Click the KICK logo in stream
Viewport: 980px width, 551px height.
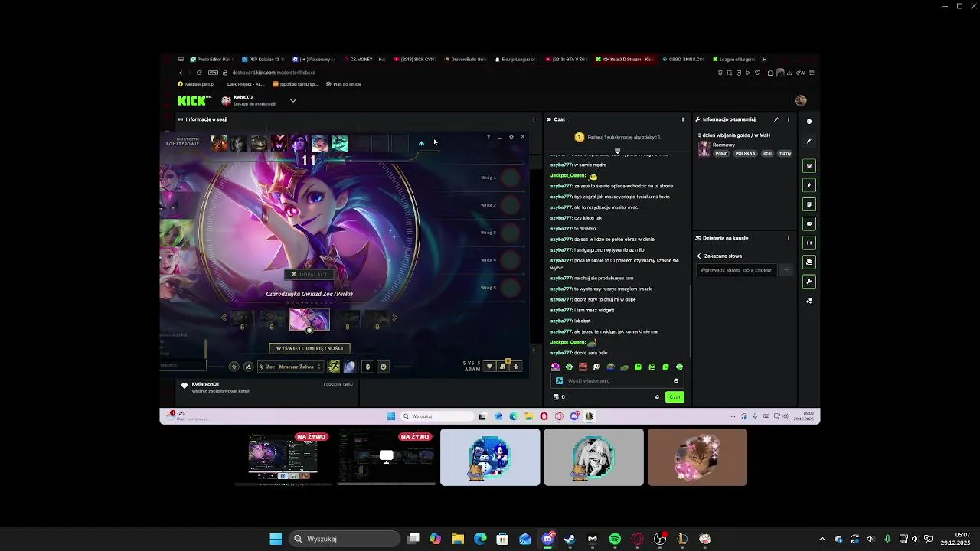click(194, 100)
